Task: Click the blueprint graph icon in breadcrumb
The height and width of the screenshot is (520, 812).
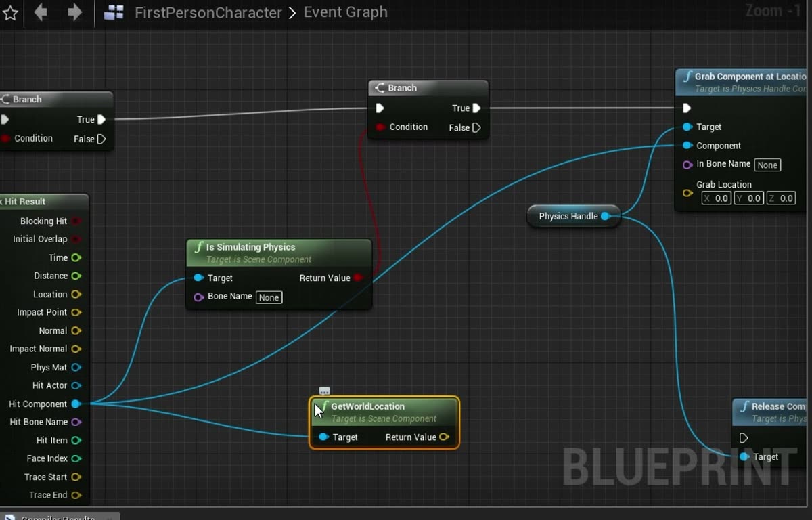Action: (114, 12)
